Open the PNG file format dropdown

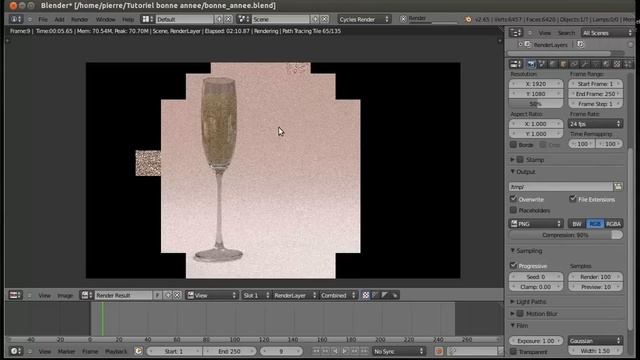click(x=536, y=224)
